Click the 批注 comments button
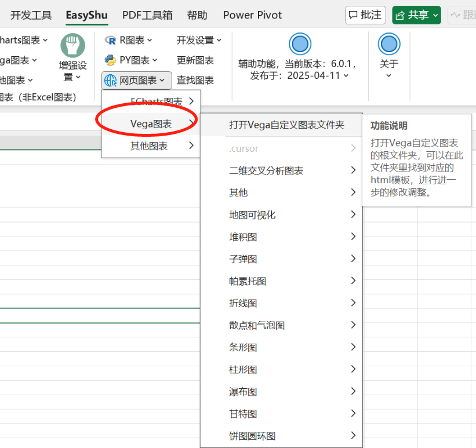Screen dimensions: 476x448 coord(365,15)
